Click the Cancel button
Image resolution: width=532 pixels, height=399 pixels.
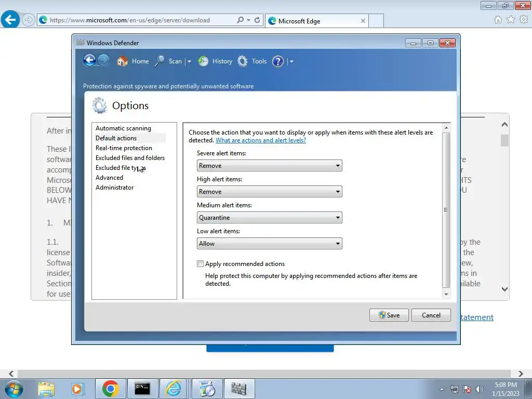(x=431, y=315)
